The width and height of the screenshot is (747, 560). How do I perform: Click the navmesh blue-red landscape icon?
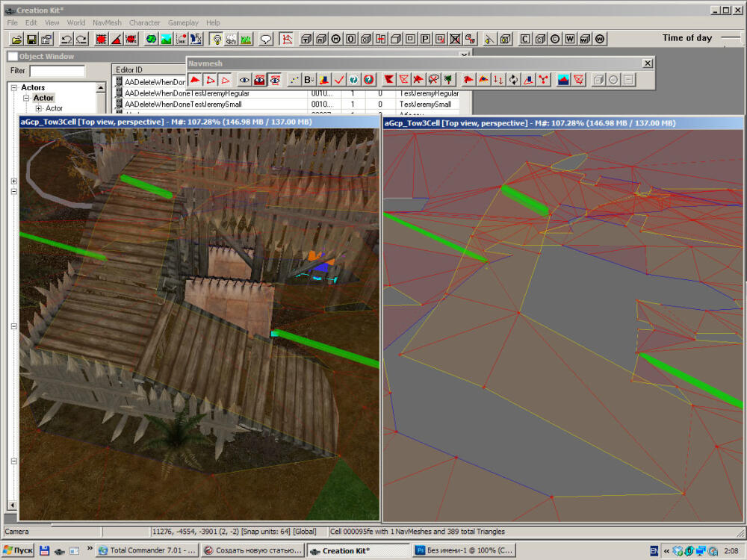click(563, 80)
